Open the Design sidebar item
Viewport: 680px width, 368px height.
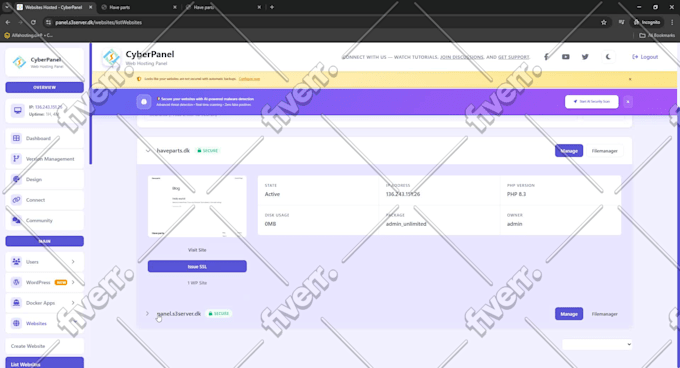coord(44,179)
